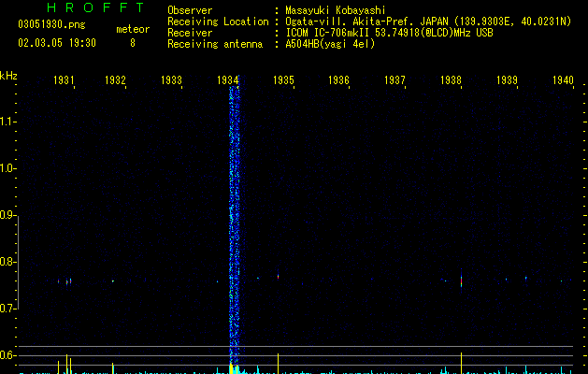Click the 1932 time marker

coord(115,79)
